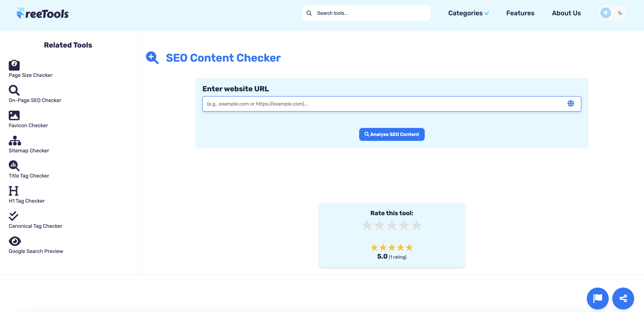Open the Favicon Checker image icon

(14, 115)
